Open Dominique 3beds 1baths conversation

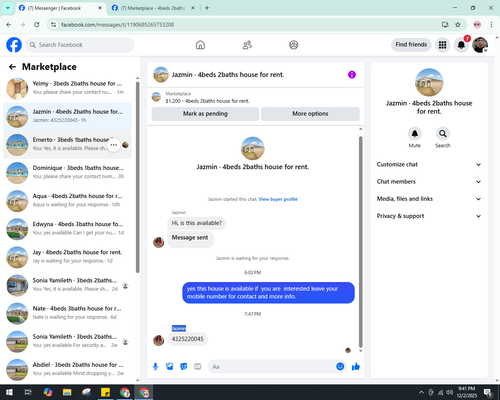[x=67, y=173]
